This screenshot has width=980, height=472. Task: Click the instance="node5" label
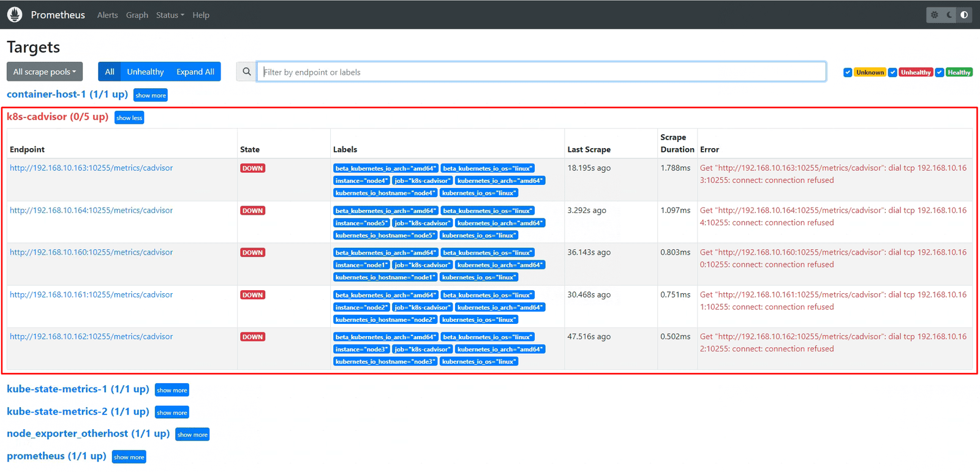pyautogui.click(x=361, y=223)
